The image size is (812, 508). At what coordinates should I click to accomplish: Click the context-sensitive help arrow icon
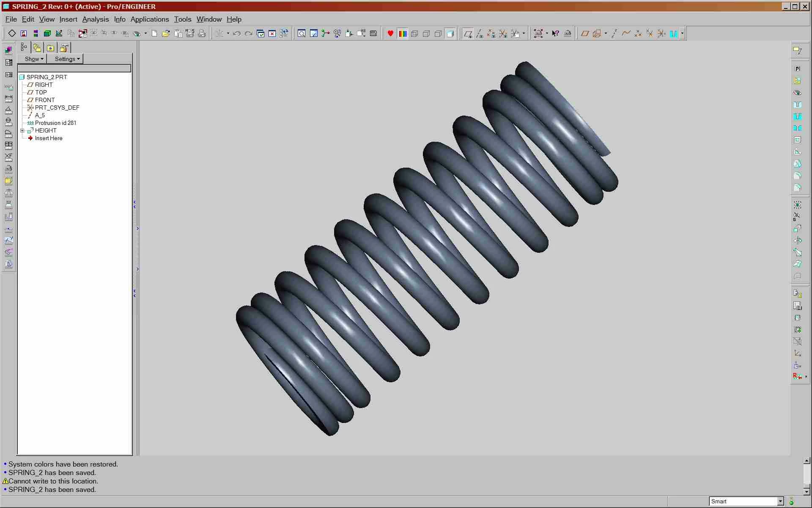[x=556, y=33]
